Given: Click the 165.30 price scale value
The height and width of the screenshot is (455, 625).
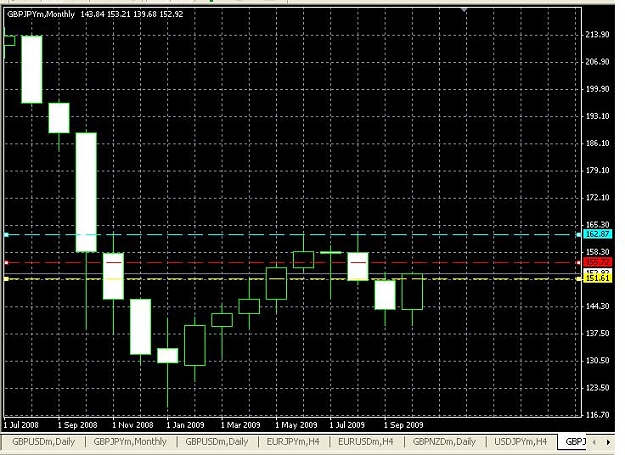Looking at the screenshot, I should (597, 224).
